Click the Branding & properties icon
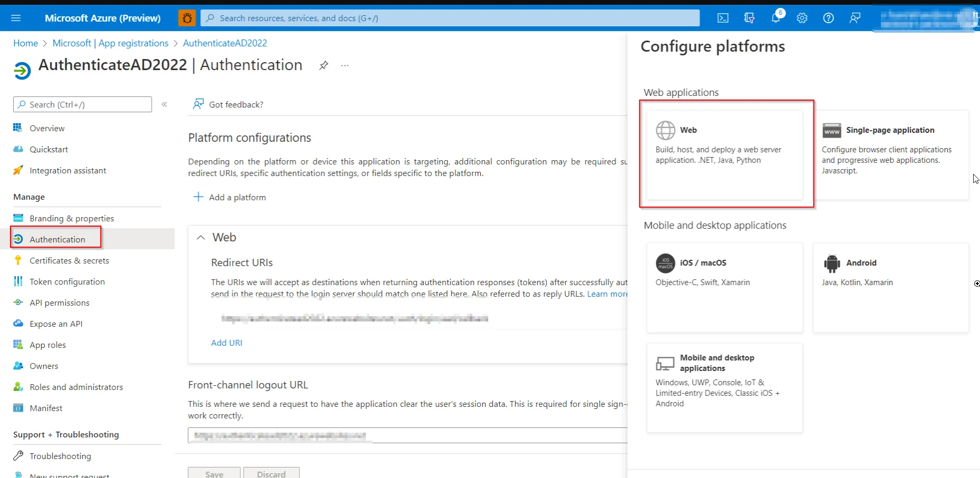 click(x=18, y=218)
